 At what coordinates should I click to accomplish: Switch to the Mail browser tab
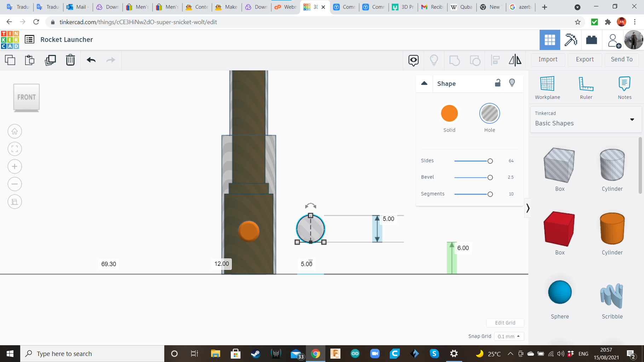coord(77,7)
